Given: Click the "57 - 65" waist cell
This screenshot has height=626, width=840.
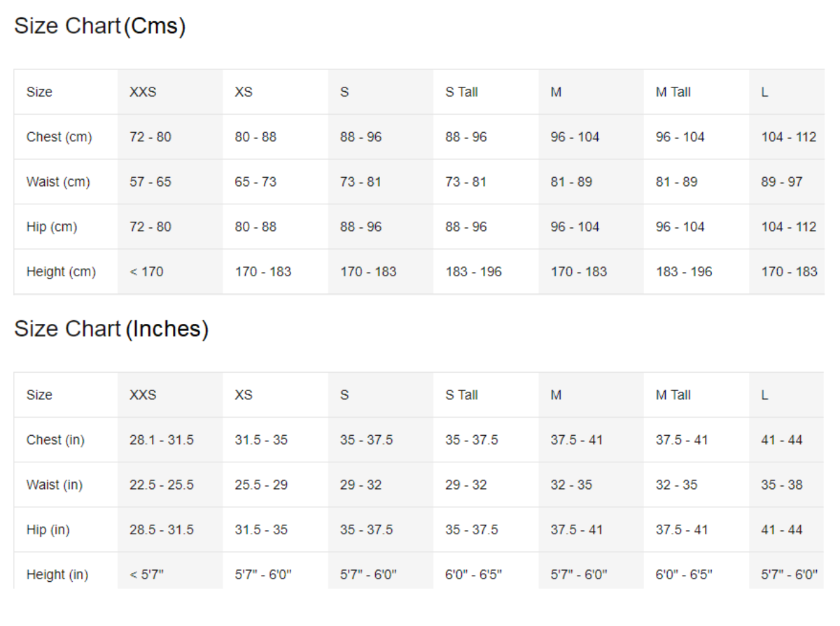Looking at the screenshot, I should (x=150, y=182).
